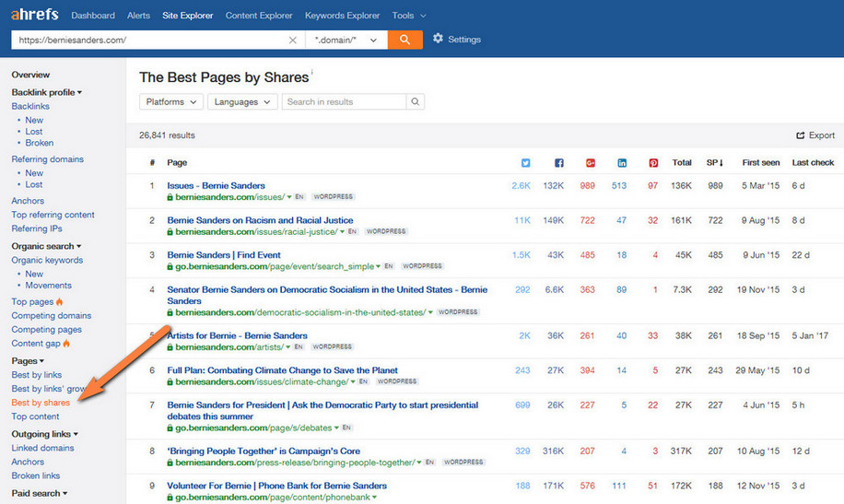Click '26,841 results' count text

[x=167, y=135]
